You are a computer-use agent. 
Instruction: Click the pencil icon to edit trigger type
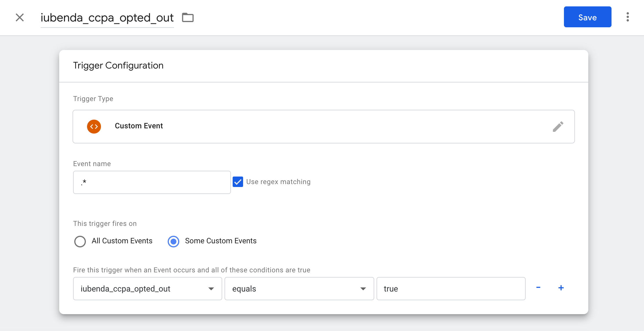[x=558, y=126]
